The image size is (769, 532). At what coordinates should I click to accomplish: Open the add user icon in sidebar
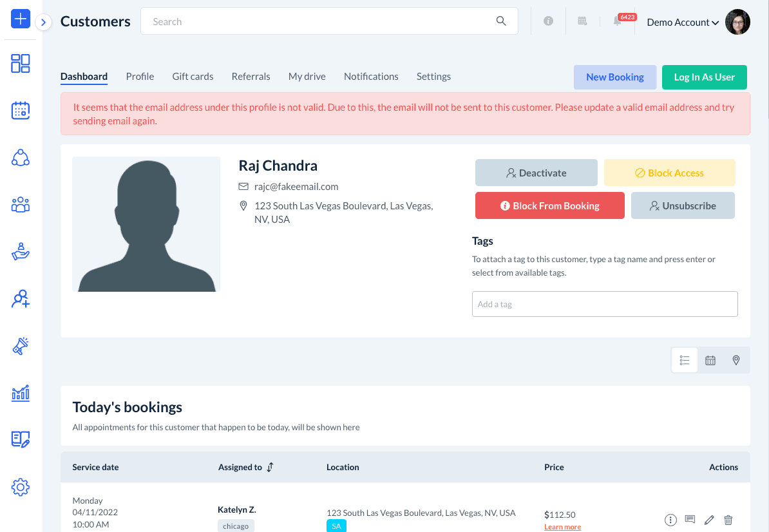[21, 299]
